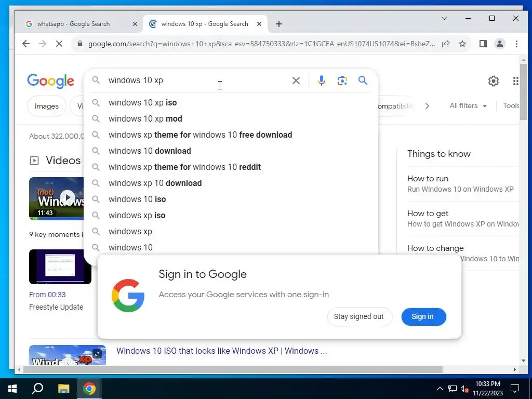The image size is (532, 399).
Task: Close the windows 10 xp tab
Action: coord(259,24)
